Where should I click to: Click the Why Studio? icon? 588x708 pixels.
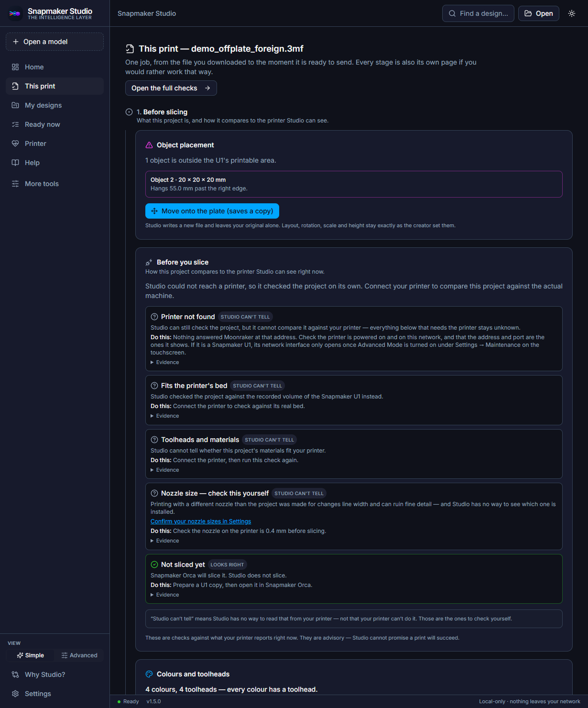coord(15,675)
